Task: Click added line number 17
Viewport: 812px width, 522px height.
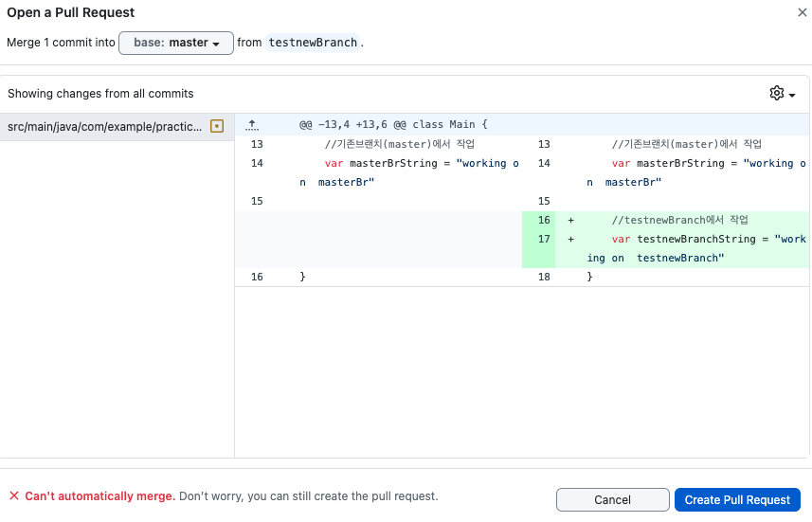Action: 544,239
